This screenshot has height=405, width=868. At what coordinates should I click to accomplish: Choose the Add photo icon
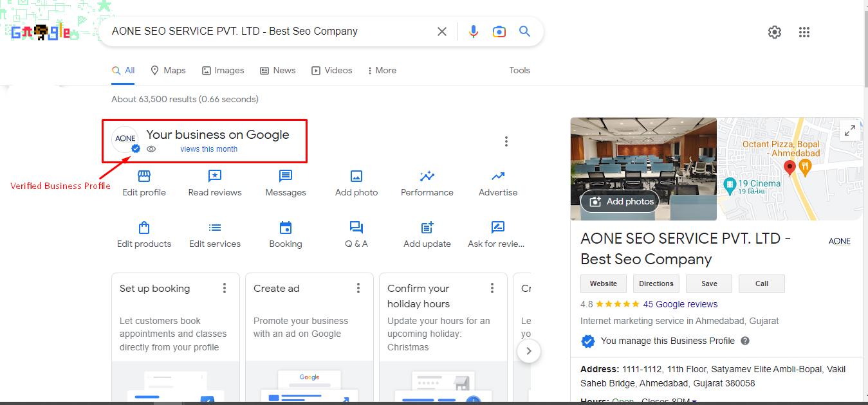coord(356,176)
